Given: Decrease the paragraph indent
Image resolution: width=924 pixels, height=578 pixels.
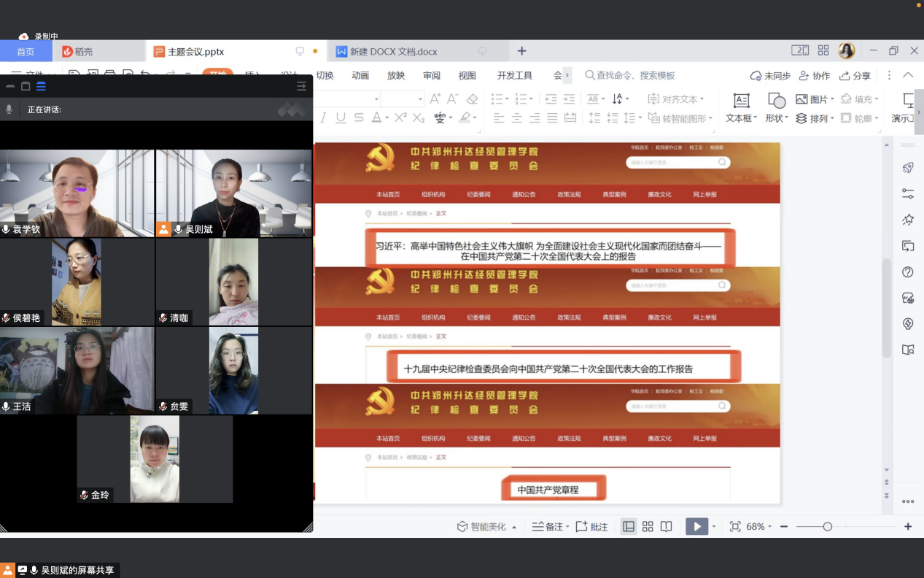Looking at the screenshot, I should pyautogui.click(x=551, y=99).
